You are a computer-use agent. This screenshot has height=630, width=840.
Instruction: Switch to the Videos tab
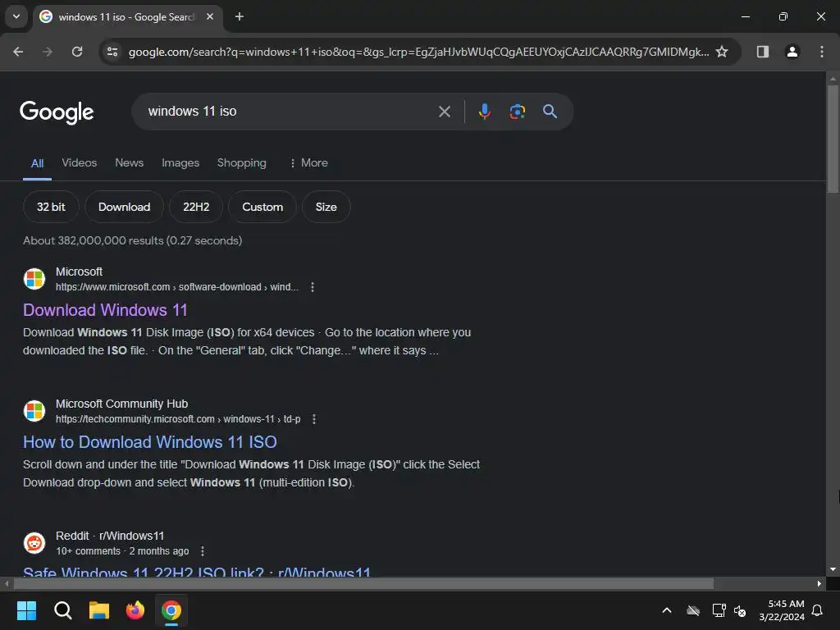click(80, 163)
